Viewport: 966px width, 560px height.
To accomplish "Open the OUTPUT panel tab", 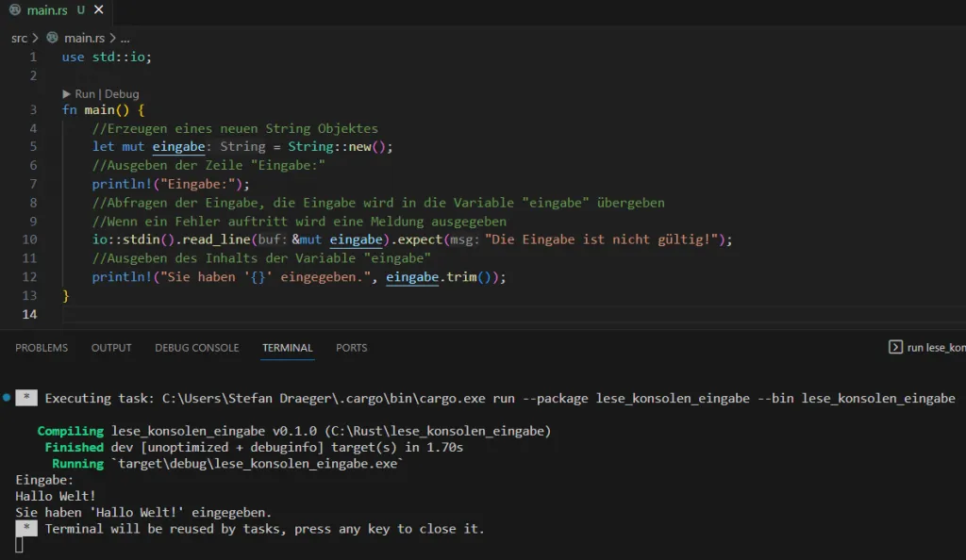I will click(x=111, y=348).
